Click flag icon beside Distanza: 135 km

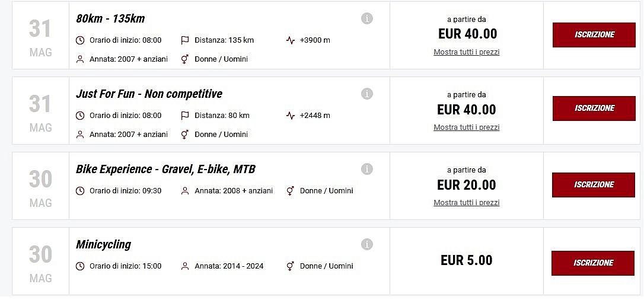pyautogui.click(x=185, y=40)
